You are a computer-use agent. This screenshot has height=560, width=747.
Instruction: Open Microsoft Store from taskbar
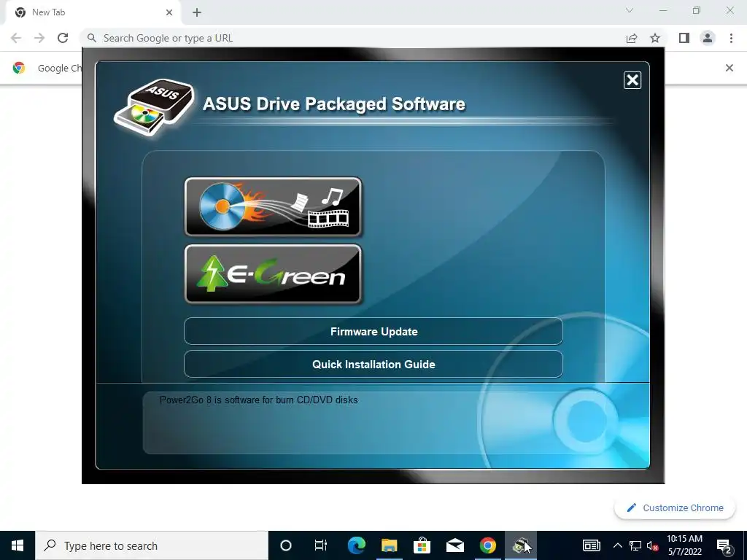[x=422, y=545]
